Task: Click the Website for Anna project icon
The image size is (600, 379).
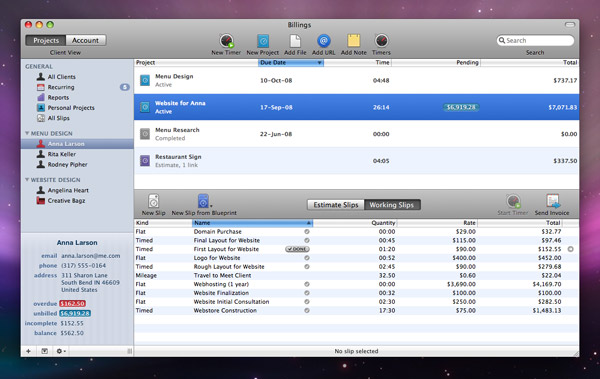Action: click(145, 107)
